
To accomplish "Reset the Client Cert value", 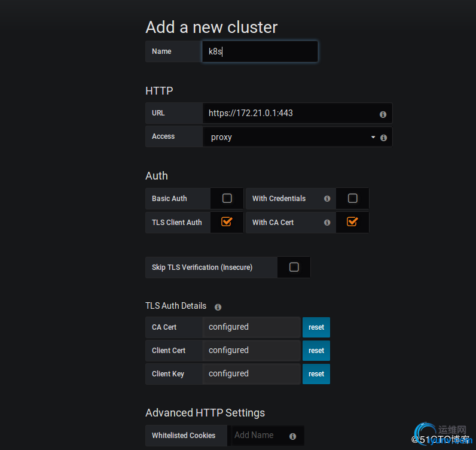I will [x=316, y=350].
